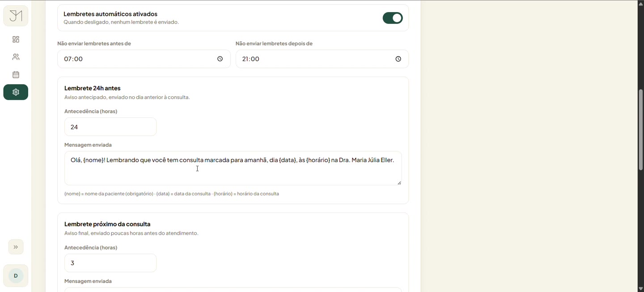644x292 pixels.
Task: Focus the Antecedência field showing 24
Action: 110,127
